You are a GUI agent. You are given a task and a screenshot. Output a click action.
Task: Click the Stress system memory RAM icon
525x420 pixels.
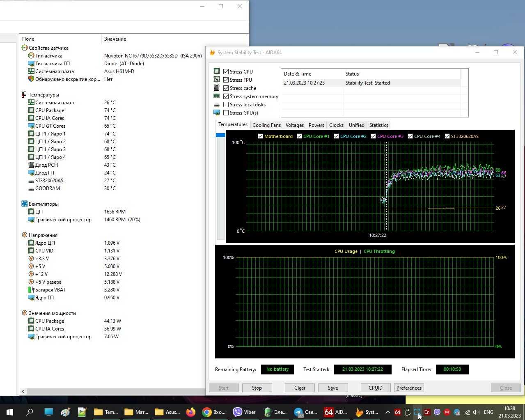click(x=217, y=96)
